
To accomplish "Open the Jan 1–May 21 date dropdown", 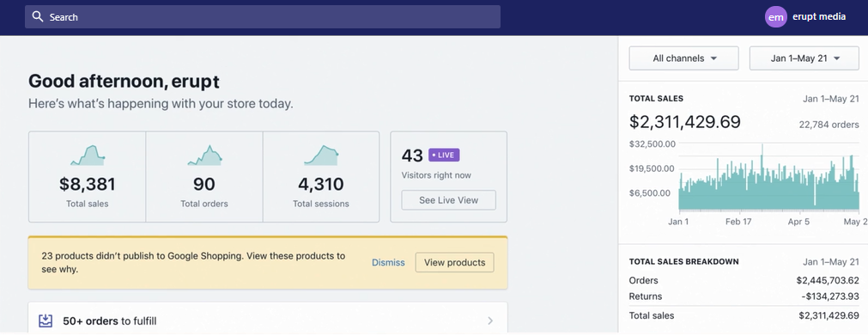I will [x=804, y=58].
